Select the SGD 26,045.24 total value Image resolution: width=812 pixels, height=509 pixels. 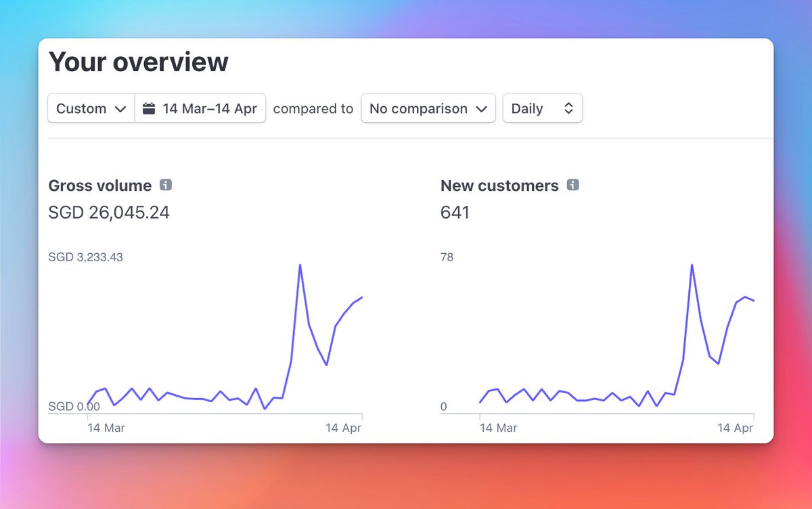pos(109,212)
